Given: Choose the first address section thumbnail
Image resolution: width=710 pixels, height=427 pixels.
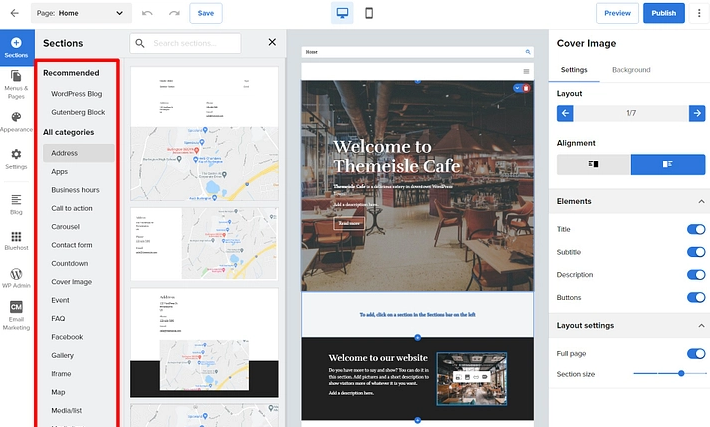Looking at the screenshot, I should (x=204, y=134).
